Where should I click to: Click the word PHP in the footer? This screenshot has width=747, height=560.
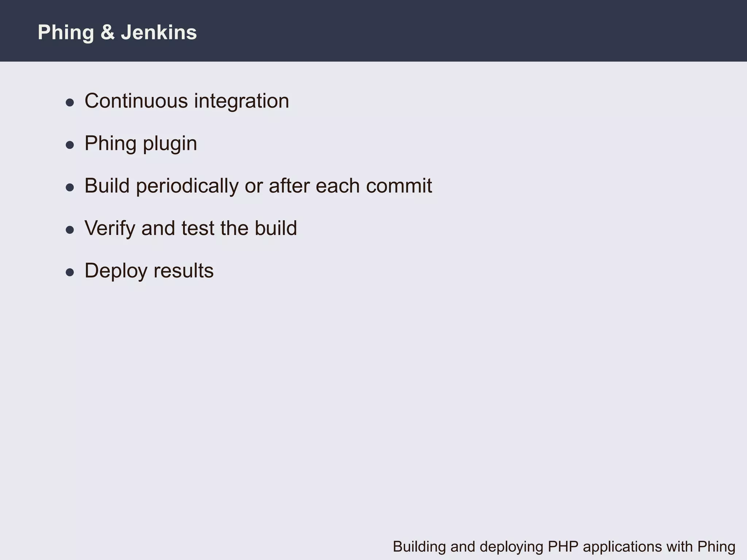coord(564,547)
